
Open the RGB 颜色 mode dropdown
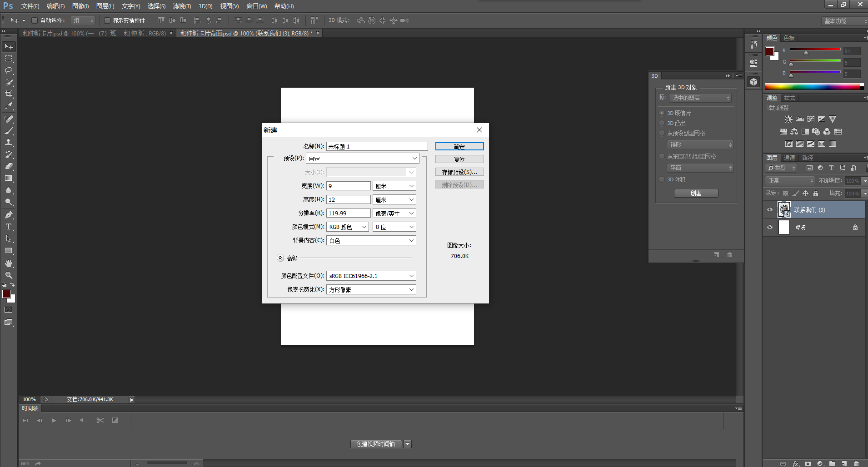pos(348,227)
